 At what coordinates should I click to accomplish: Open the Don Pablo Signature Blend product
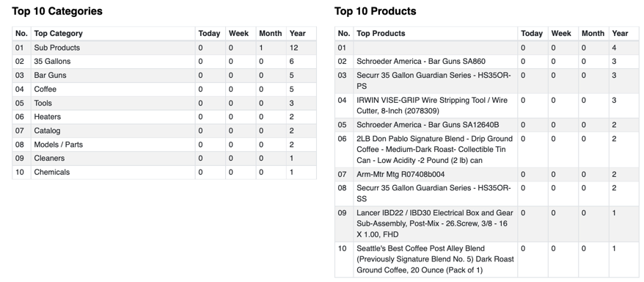(434, 150)
